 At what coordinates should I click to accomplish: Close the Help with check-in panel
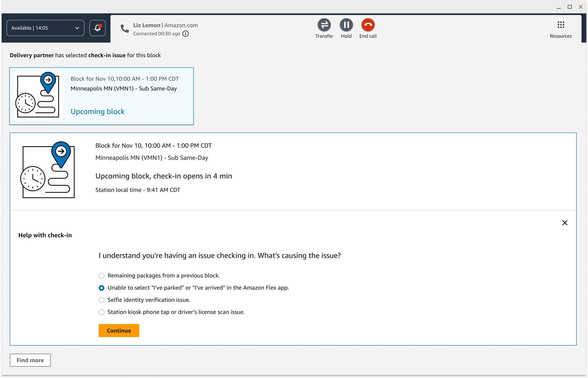click(x=565, y=223)
